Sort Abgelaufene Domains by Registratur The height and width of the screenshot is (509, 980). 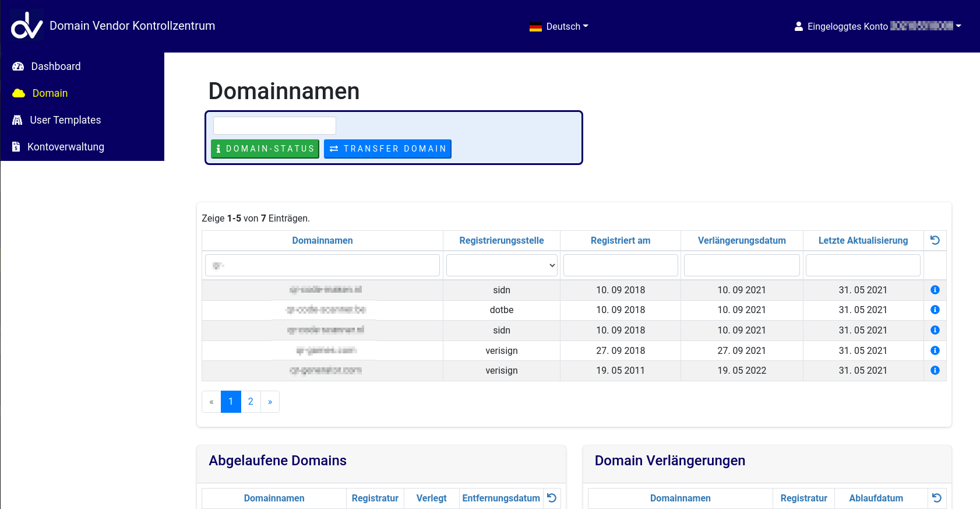coord(375,499)
